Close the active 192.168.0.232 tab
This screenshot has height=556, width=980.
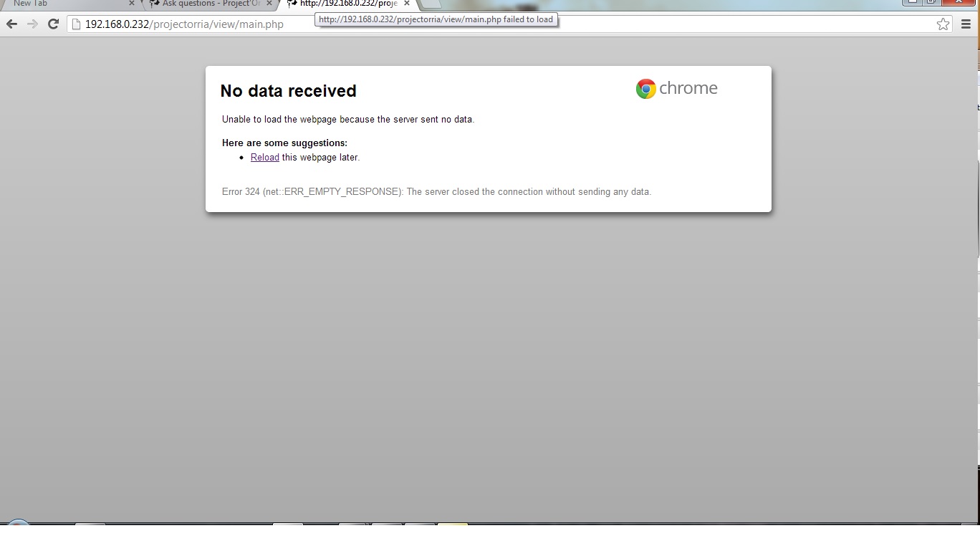click(407, 4)
